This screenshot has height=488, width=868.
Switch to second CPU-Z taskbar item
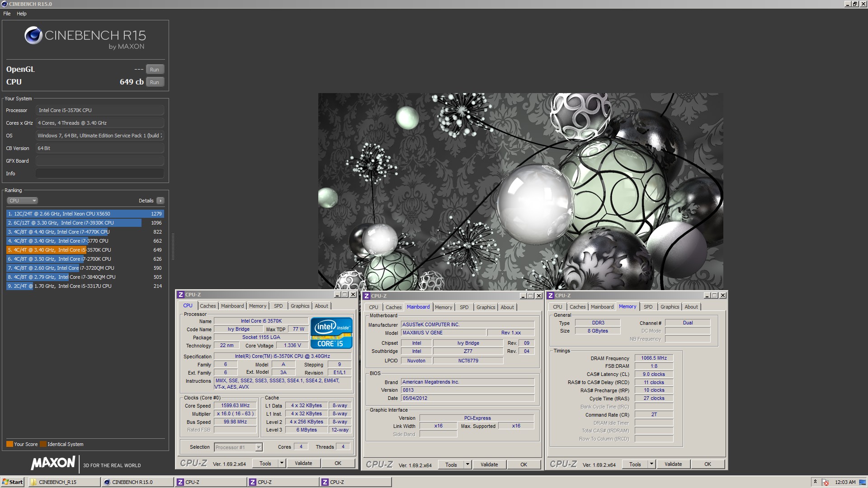pyautogui.click(x=283, y=482)
